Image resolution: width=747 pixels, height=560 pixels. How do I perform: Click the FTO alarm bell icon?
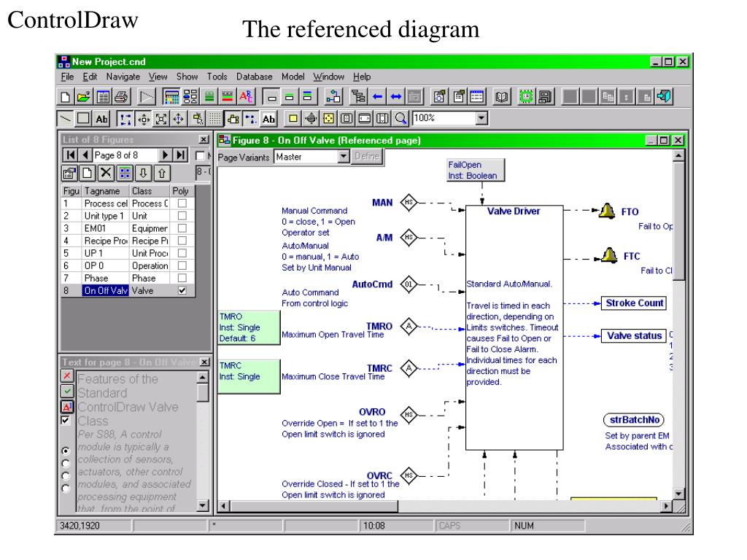[x=606, y=211]
